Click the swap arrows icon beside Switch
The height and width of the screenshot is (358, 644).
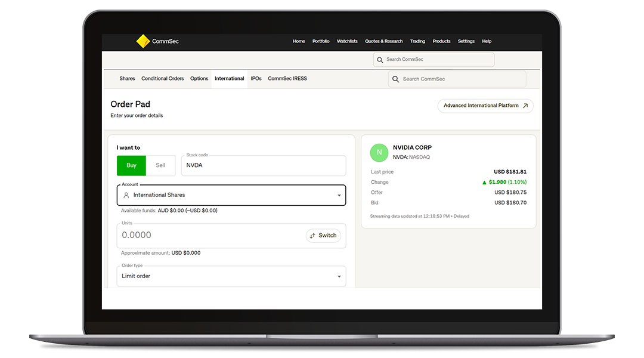point(312,236)
